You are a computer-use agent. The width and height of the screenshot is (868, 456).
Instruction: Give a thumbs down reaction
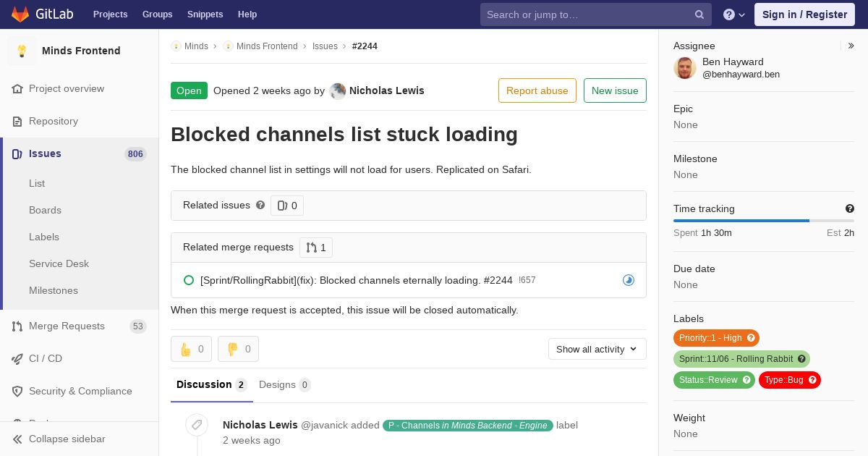pyautogui.click(x=238, y=349)
